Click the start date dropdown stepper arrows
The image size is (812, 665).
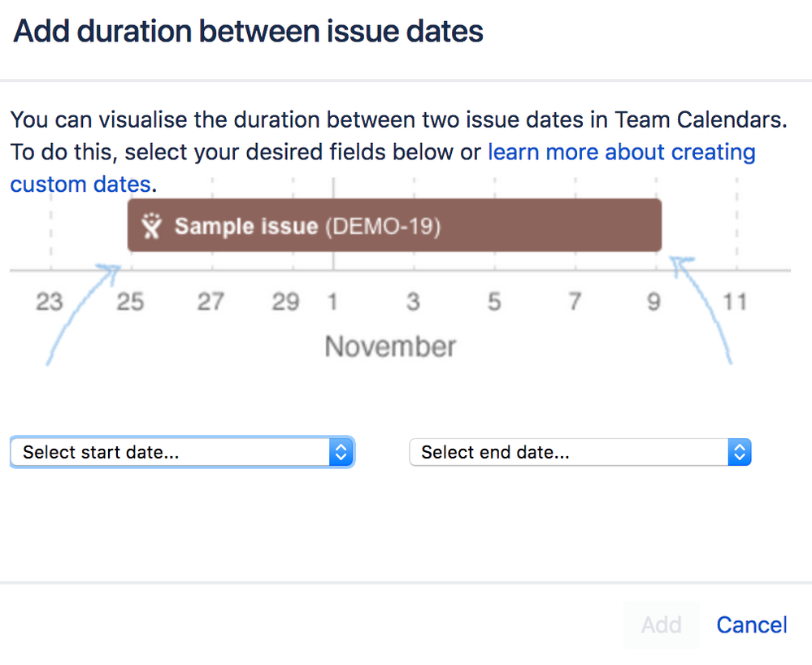pos(341,452)
